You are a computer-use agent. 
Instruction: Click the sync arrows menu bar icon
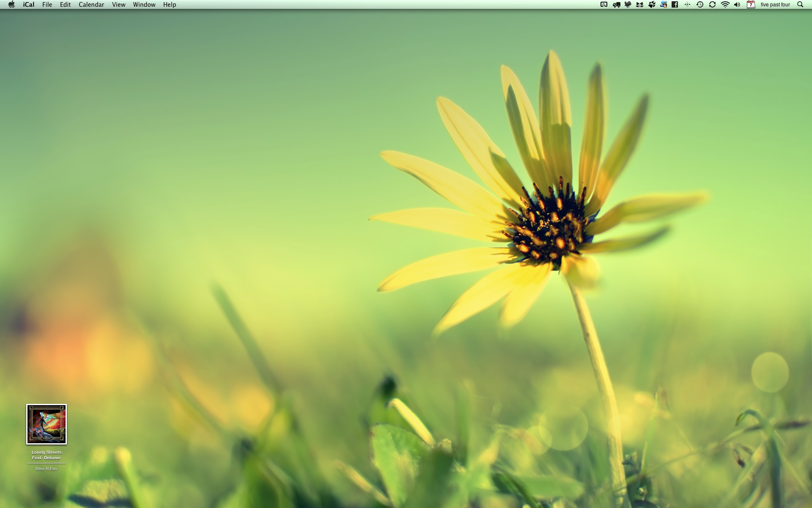712,5
